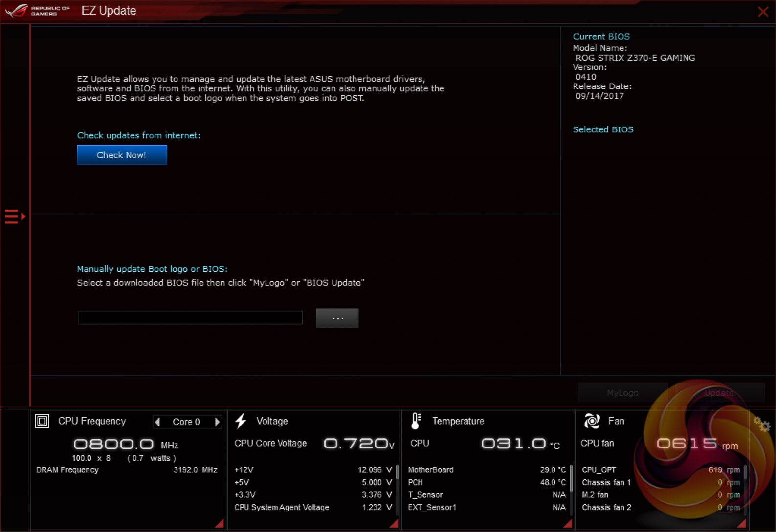Click the 'CPU fan' label

(x=597, y=443)
